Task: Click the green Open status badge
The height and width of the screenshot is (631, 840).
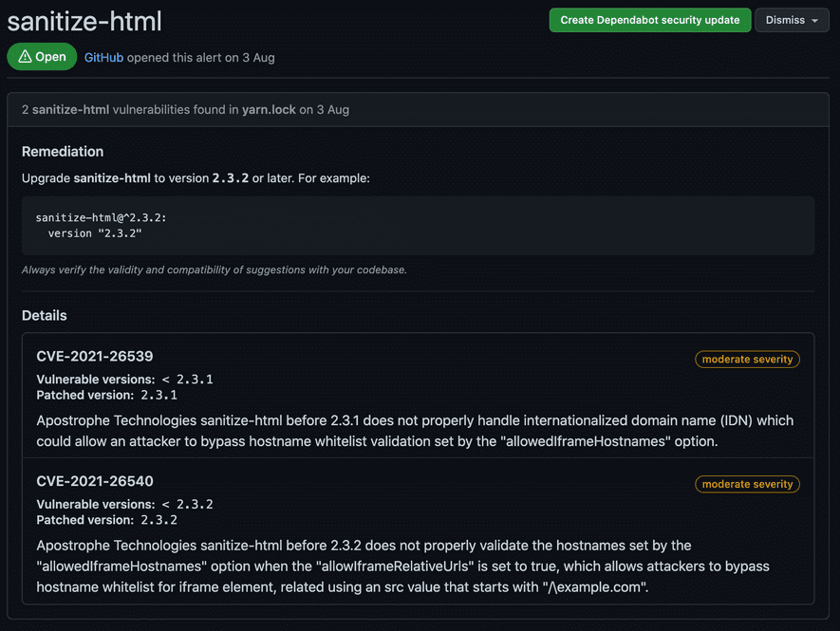Action: pyautogui.click(x=42, y=57)
